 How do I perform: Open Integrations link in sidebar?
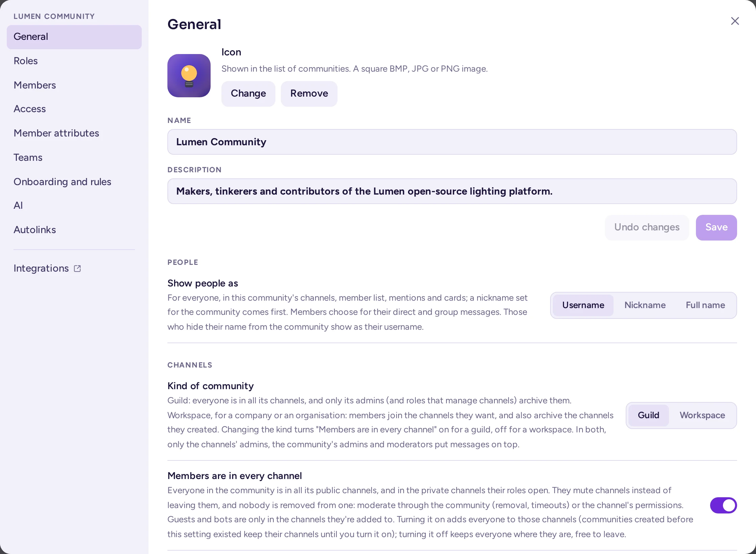click(x=74, y=269)
